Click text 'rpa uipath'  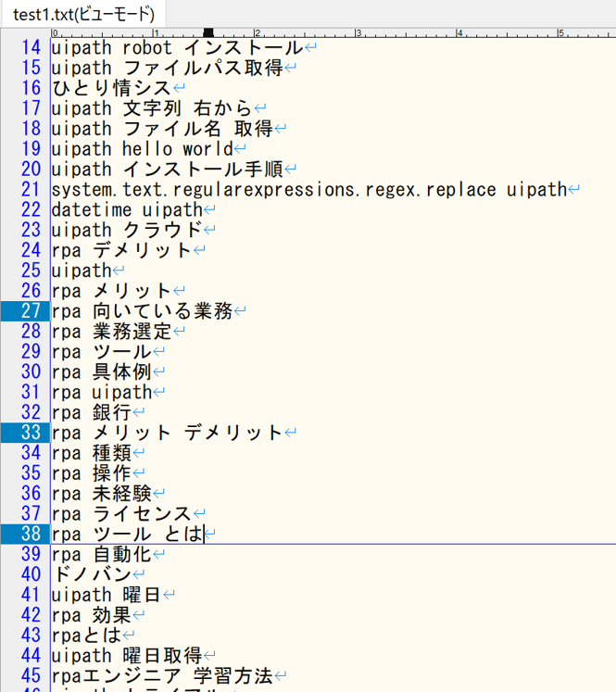(102, 392)
